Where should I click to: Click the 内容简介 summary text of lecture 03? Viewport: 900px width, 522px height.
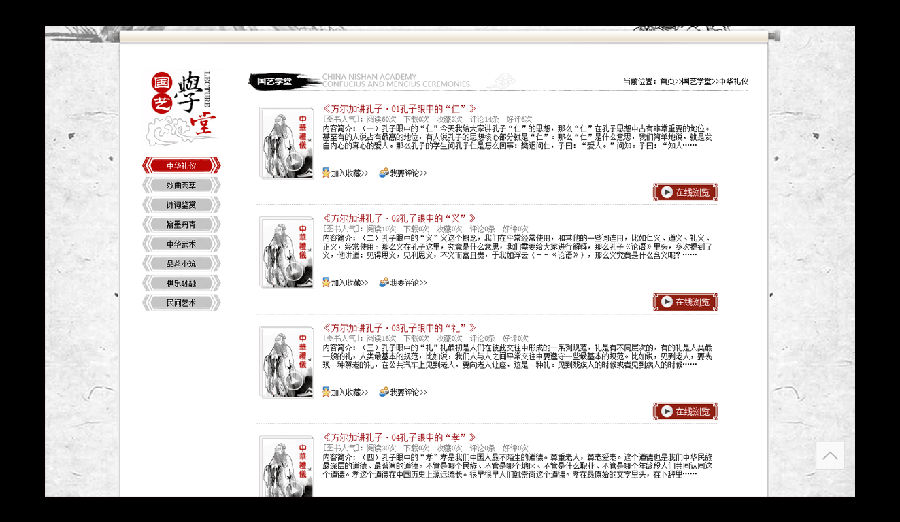pyautogui.click(x=517, y=356)
